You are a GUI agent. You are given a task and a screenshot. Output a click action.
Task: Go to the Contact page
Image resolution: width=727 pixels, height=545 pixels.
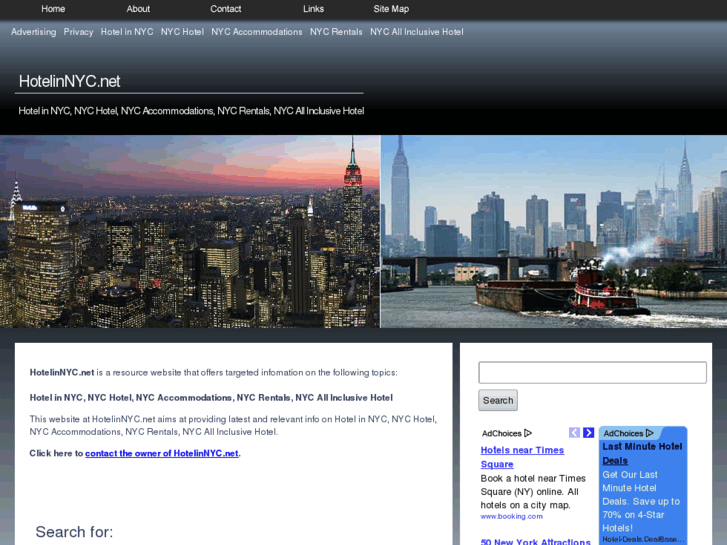pyautogui.click(x=226, y=9)
